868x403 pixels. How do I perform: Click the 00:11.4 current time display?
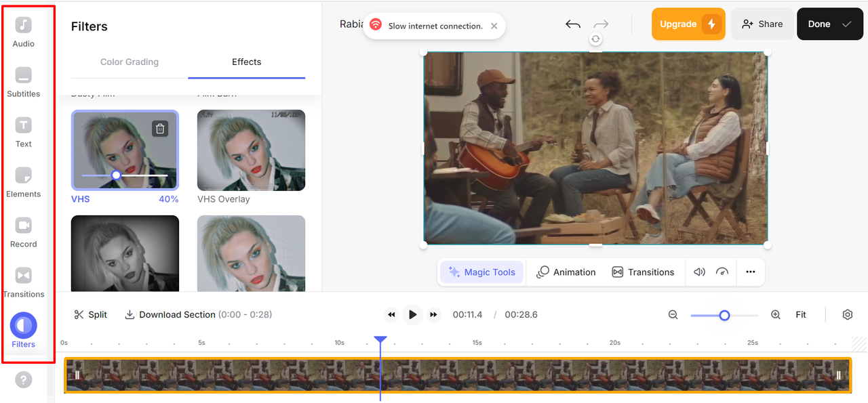tap(467, 315)
